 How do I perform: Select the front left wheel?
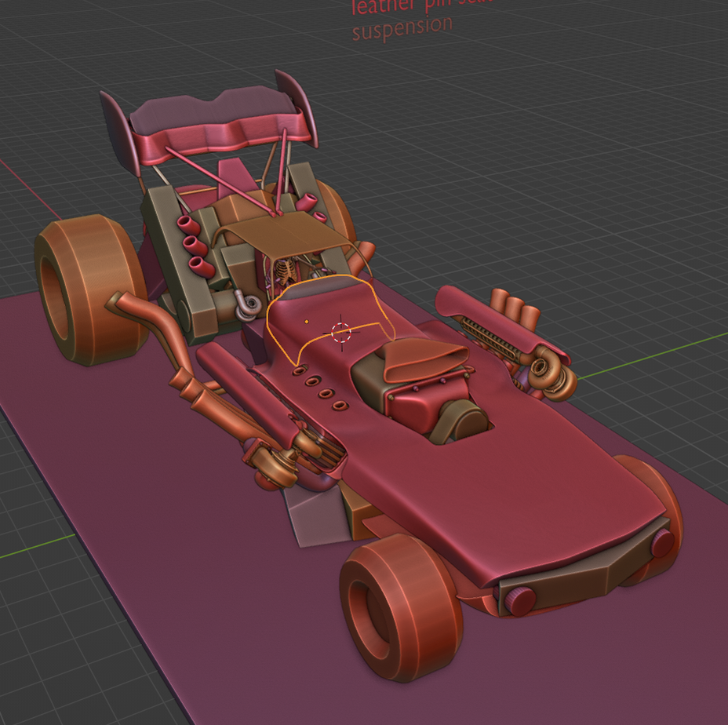pyautogui.click(x=401, y=607)
